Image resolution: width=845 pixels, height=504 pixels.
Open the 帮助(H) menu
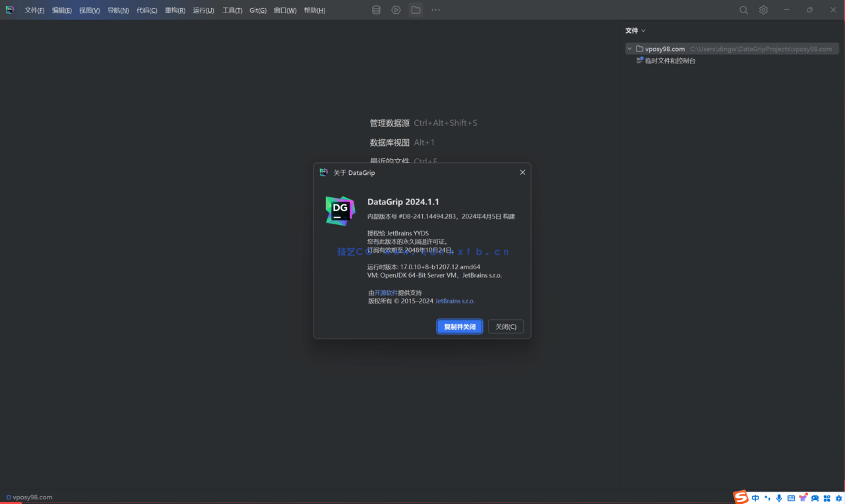click(315, 10)
